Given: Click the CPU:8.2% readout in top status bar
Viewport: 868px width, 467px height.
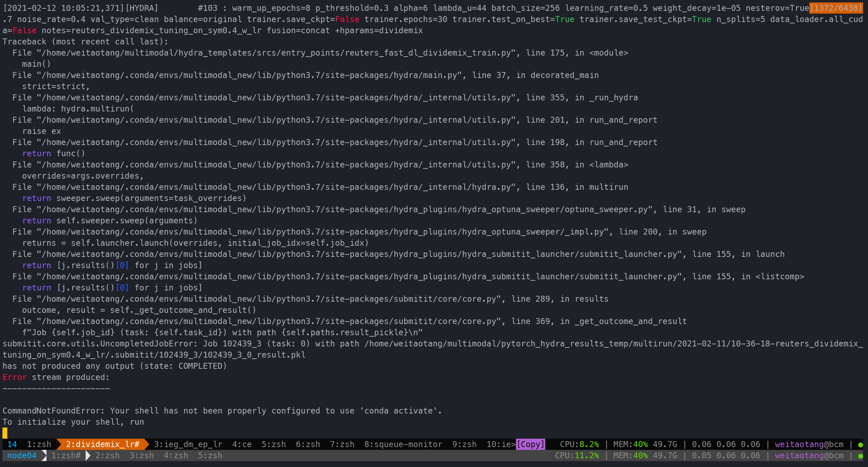Looking at the screenshot, I should 579,444.
